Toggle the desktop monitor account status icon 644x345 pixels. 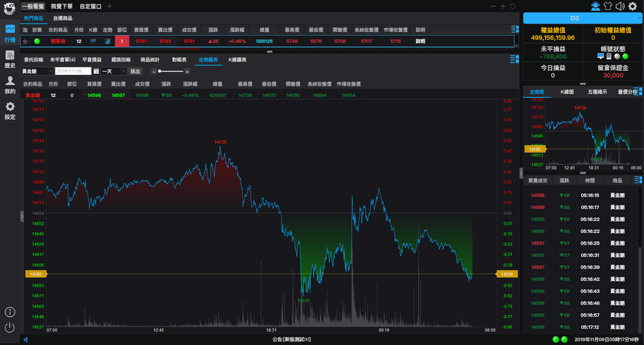click(x=601, y=57)
